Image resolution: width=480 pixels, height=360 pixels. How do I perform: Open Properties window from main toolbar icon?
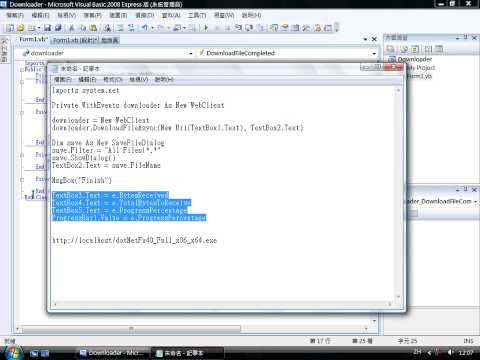coord(284,28)
